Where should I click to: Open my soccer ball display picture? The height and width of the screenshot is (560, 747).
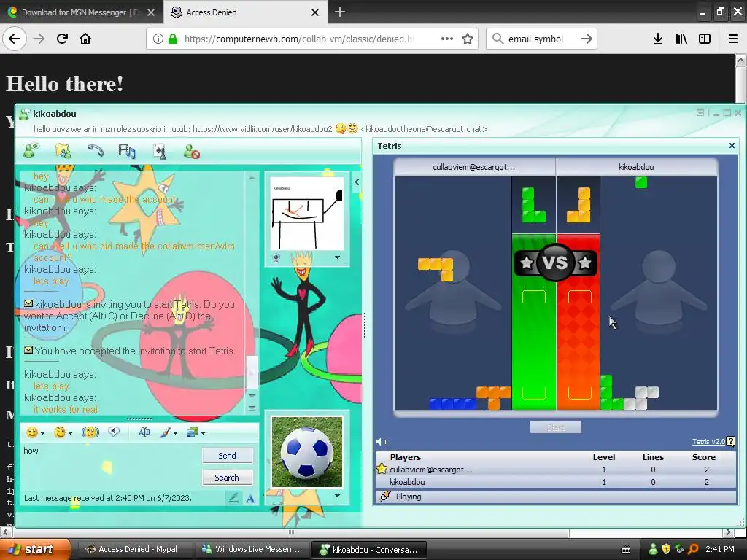click(307, 452)
